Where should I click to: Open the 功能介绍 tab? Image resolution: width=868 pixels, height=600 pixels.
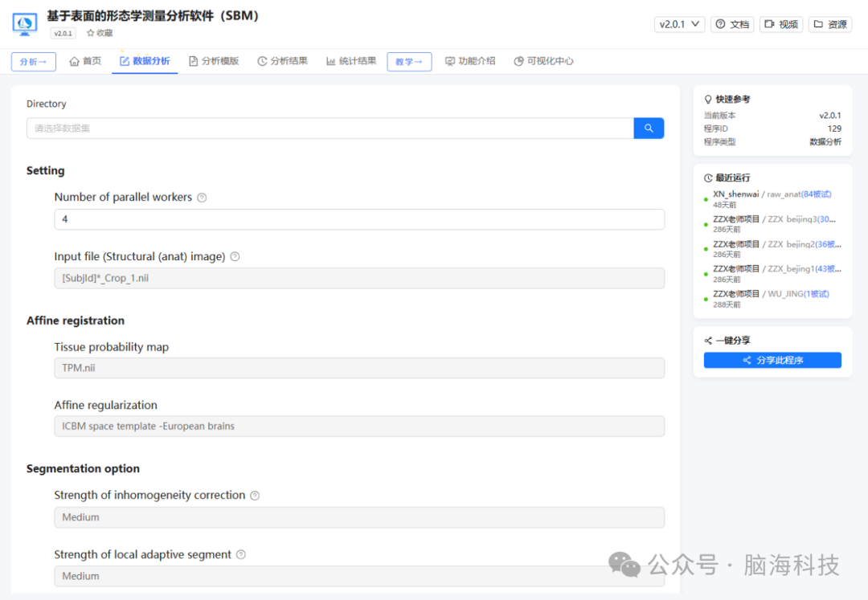[470, 61]
